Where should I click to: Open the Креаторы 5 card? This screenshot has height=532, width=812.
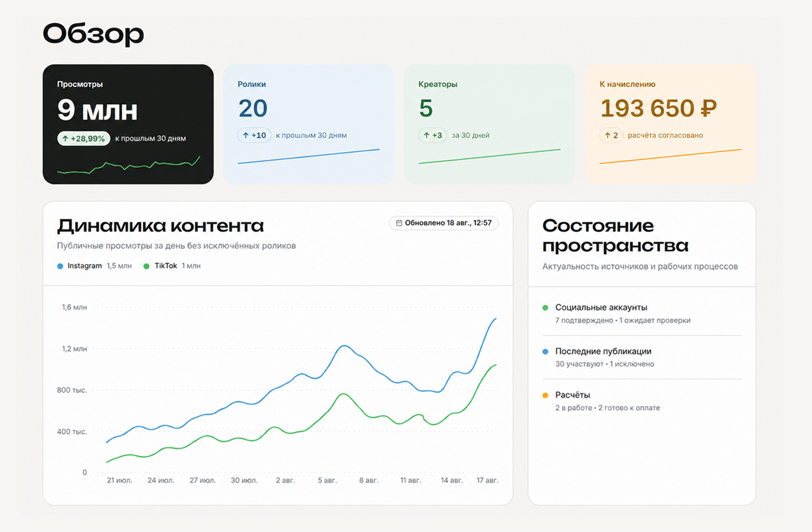pos(490,124)
